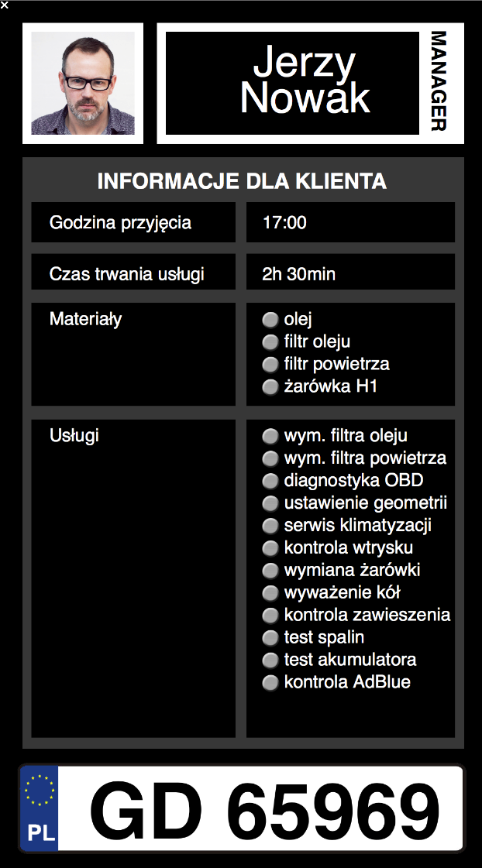Select the test spalin indicator
The width and height of the screenshot is (482, 868).
[x=270, y=638]
